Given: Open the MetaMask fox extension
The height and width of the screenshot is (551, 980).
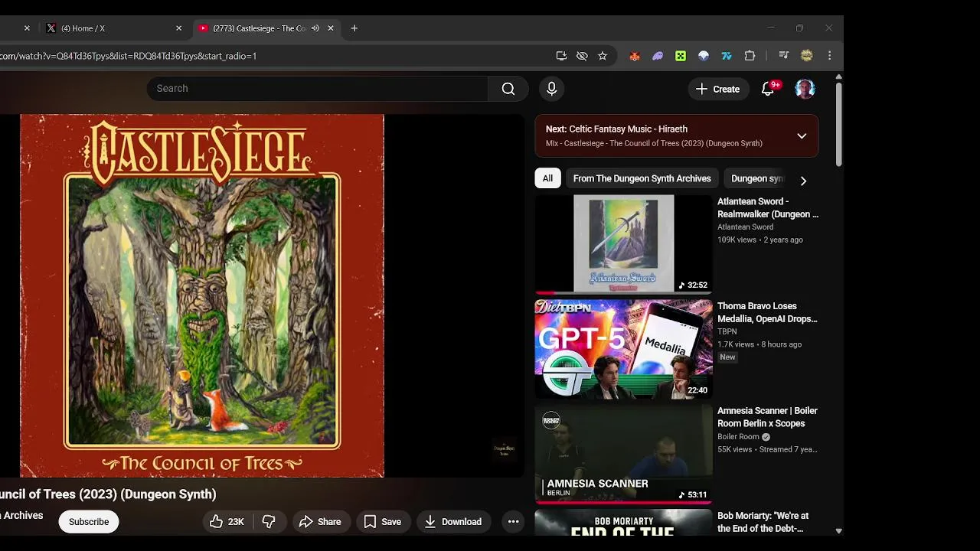Looking at the screenshot, I should [x=634, y=56].
